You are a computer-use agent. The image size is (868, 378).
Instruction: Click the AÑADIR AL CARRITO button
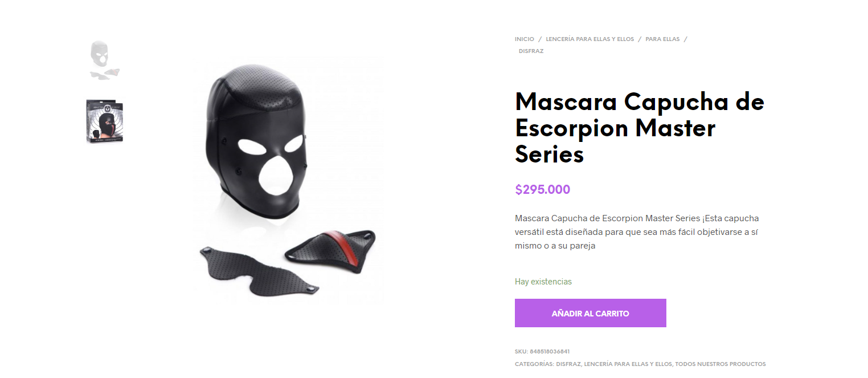tap(590, 313)
